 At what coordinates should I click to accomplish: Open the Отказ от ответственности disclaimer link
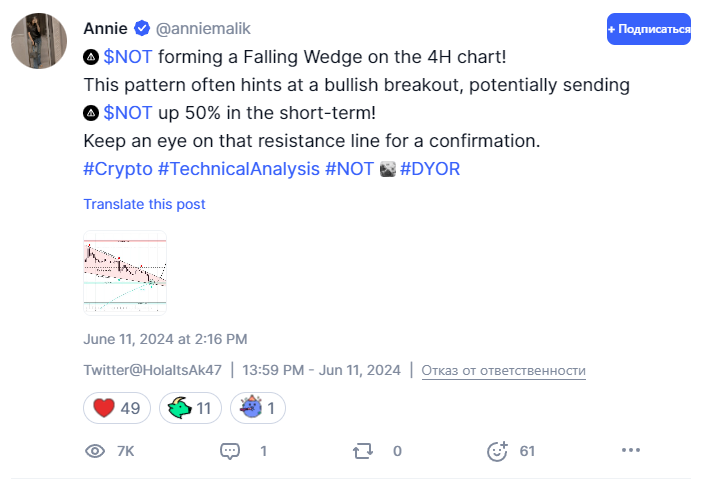(x=503, y=370)
